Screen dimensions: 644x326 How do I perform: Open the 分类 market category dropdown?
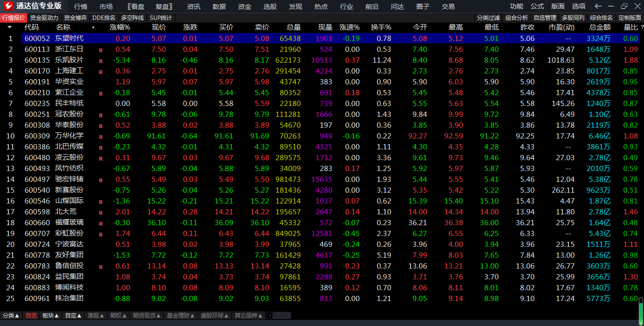click(11, 316)
